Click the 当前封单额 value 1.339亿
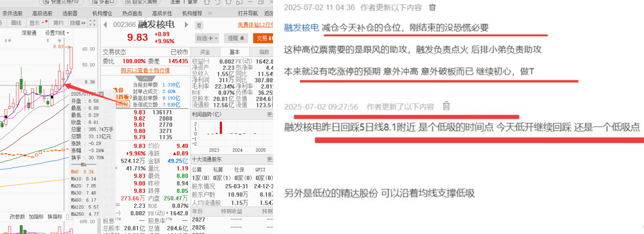Image resolution: width=644 pixels, height=234 pixels. [170, 85]
